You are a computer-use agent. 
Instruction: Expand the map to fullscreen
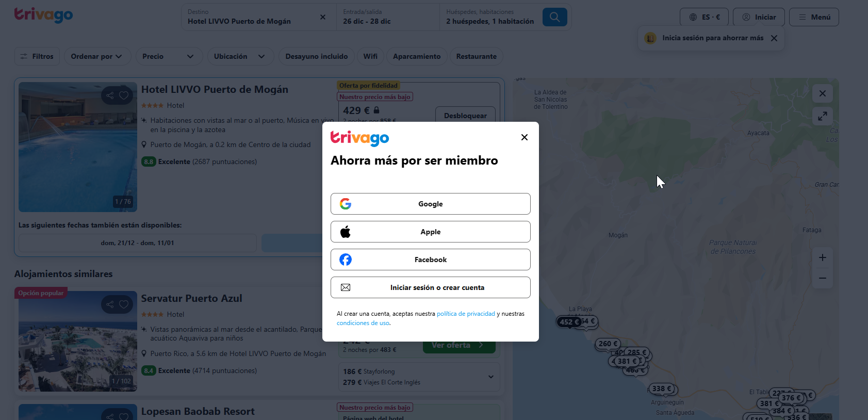pos(823,116)
